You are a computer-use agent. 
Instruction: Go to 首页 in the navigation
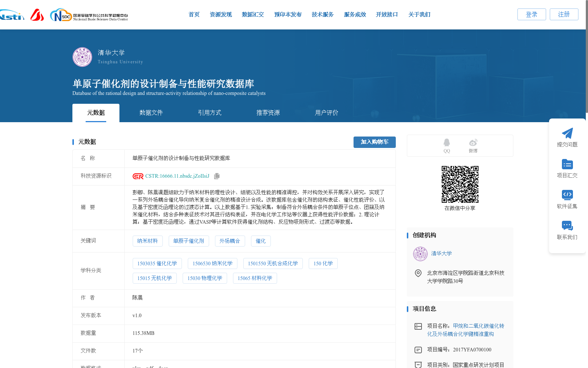194,15
